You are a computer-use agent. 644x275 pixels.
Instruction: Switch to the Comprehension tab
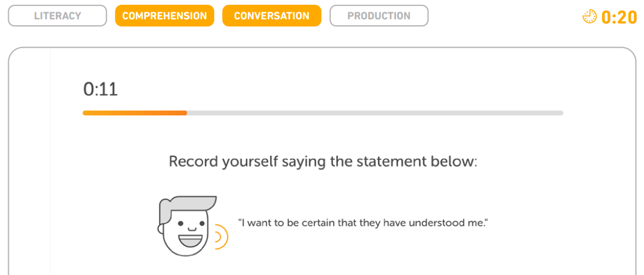tap(165, 16)
